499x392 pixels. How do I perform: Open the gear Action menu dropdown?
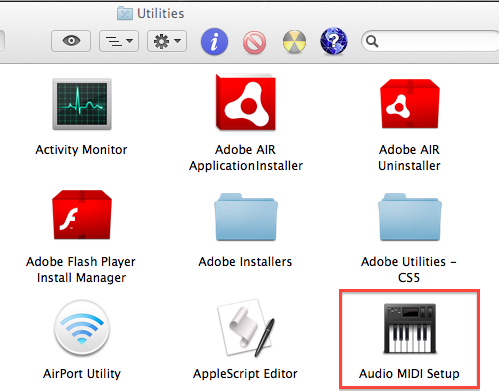pyautogui.click(x=167, y=41)
